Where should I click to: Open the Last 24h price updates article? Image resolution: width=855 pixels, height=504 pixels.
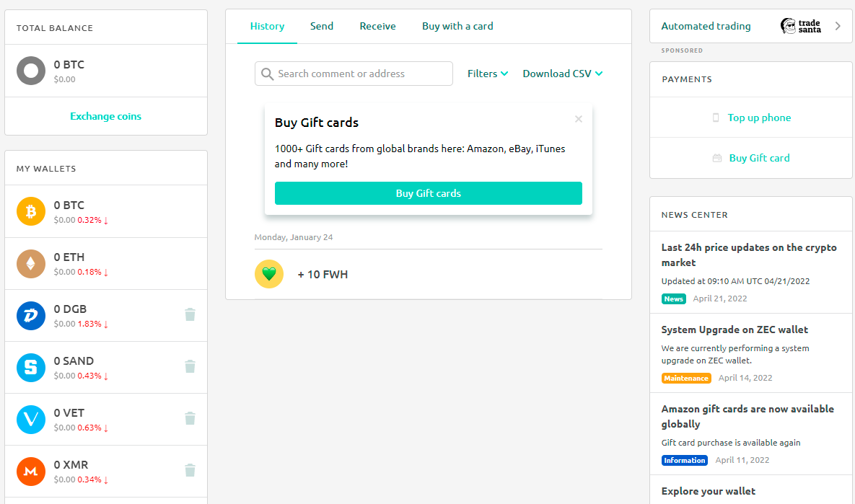(x=749, y=255)
